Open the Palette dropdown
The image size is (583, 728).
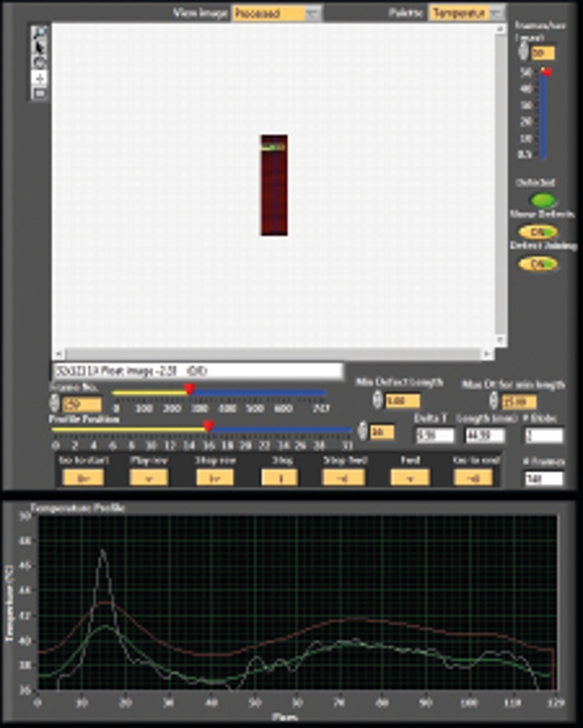point(467,13)
